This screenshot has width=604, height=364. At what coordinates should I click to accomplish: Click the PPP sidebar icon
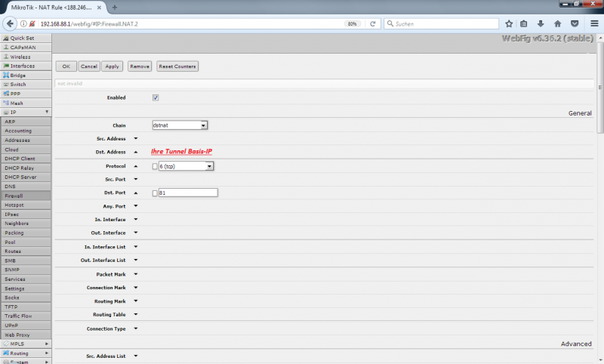pos(5,94)
